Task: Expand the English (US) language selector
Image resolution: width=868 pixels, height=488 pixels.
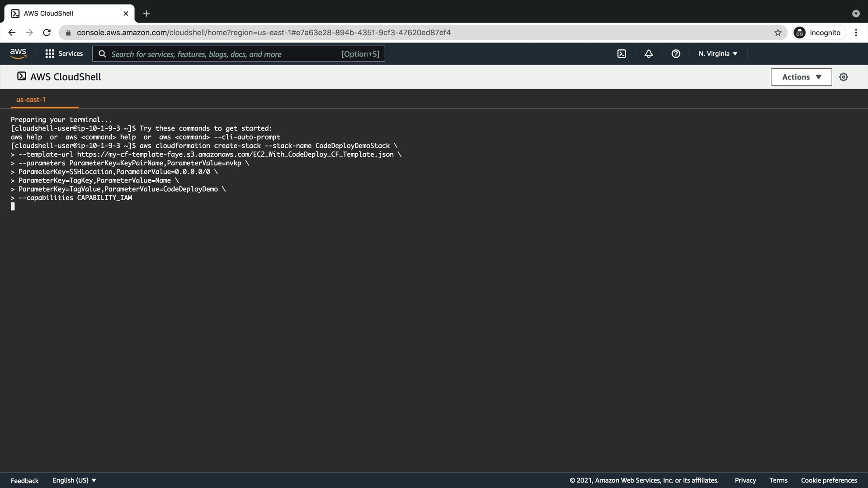Action: (x=74, y=480)
